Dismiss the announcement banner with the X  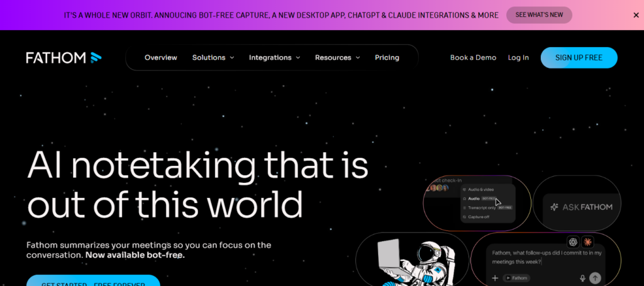click(636, 15)
